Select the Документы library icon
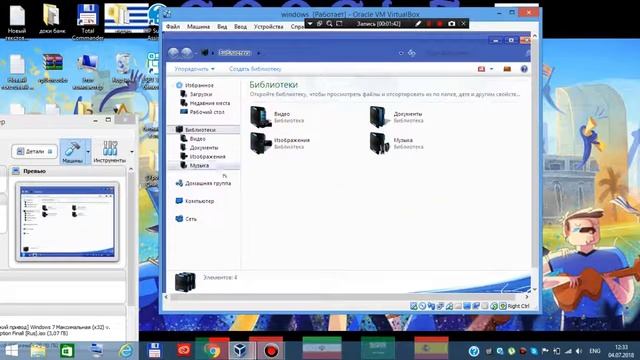The image size is (640, 360). click(380, 117)
